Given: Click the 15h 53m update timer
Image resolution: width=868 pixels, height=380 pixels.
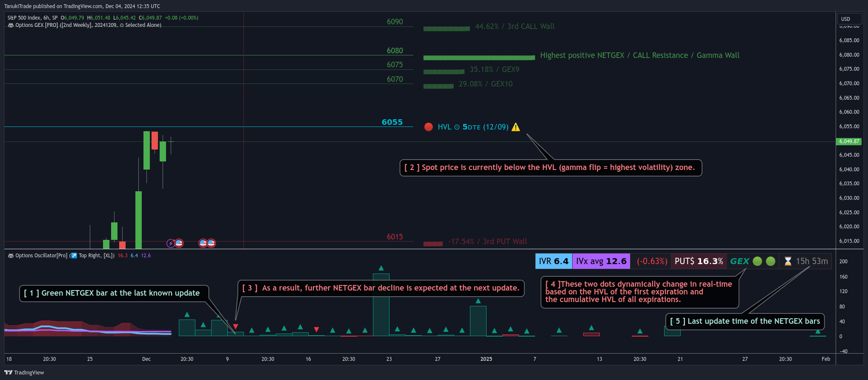Looking at the screenshot, I should pyautogui.click(x=812, y=261).
